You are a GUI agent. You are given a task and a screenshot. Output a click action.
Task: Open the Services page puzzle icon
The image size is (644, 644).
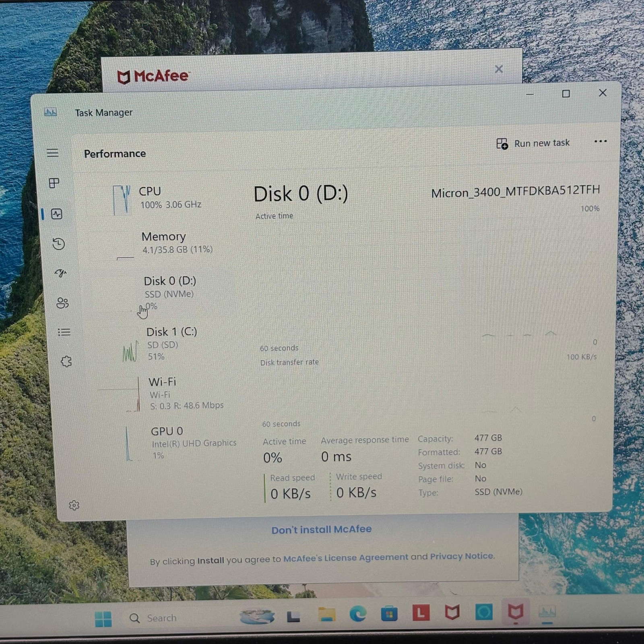66,361
